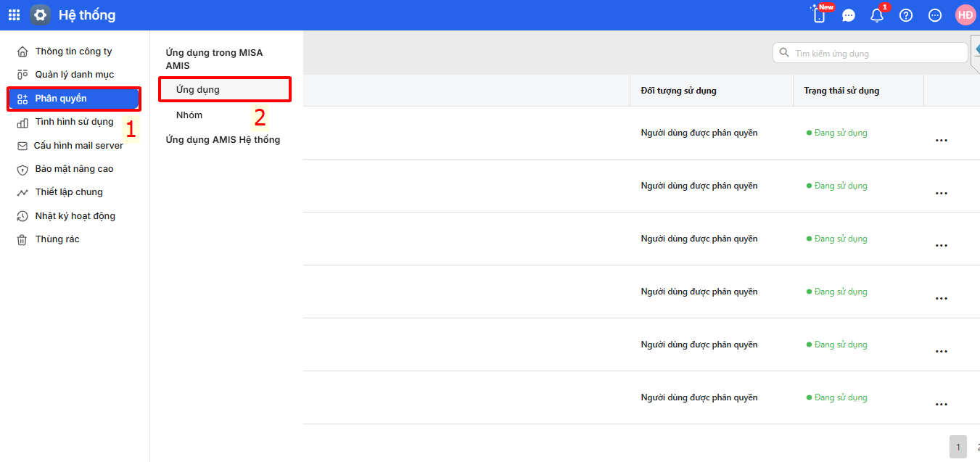Open Cấu hình mail server settings
The width and height of the screenshot is (980, 462).
(x=78, y=146)
